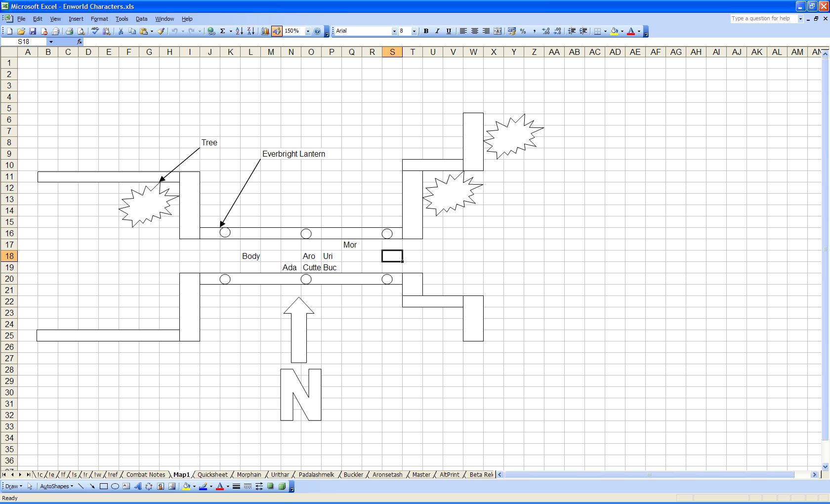Screen dimensions: 830x504
Task: Click the Save icon in the toolbar
Action: tap(33, 31)
